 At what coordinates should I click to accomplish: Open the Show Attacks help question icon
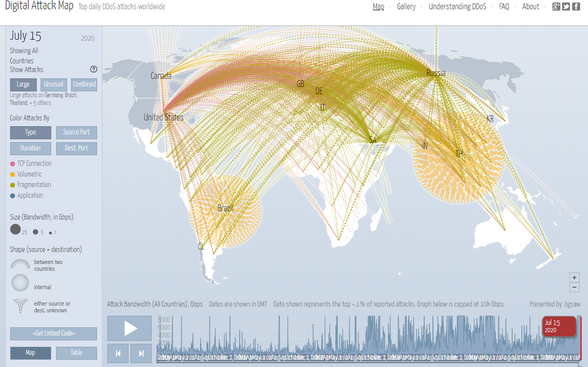[94, 69]
